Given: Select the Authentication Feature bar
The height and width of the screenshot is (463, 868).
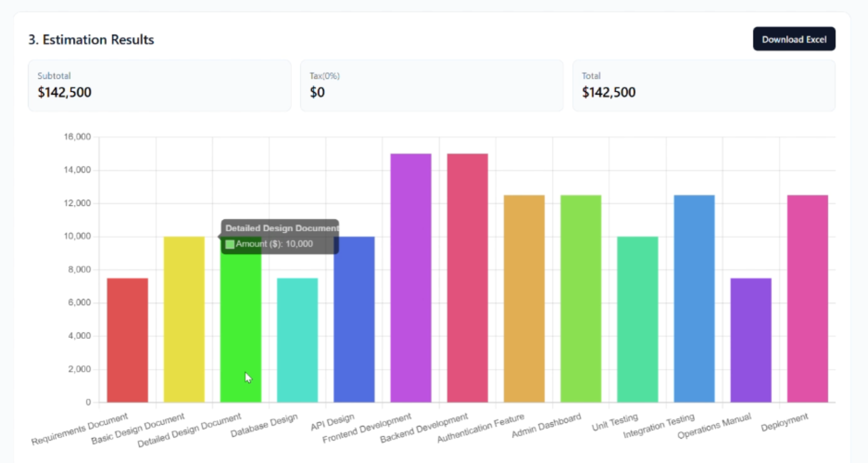Looking at the screenshot, I should 523,298.
